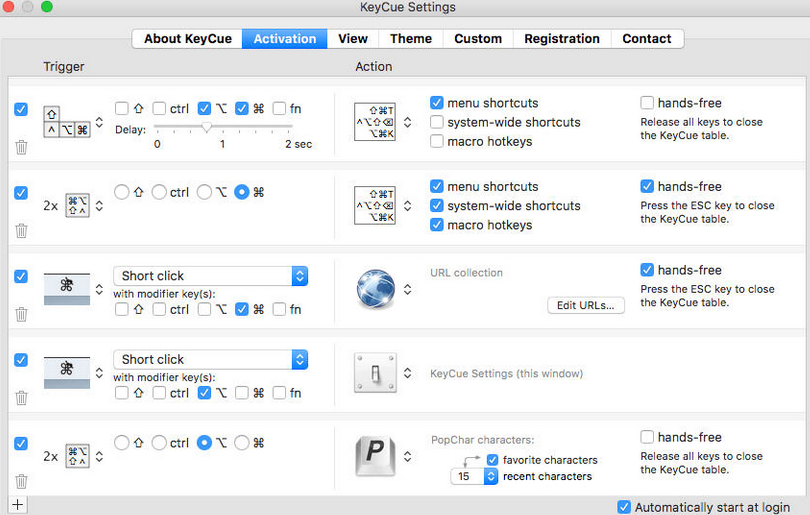Click the double-press option trigger icon in PopChar row
The height and width of the screenshot is (515, 810).
pyautogui.click(x=77, y=456)
